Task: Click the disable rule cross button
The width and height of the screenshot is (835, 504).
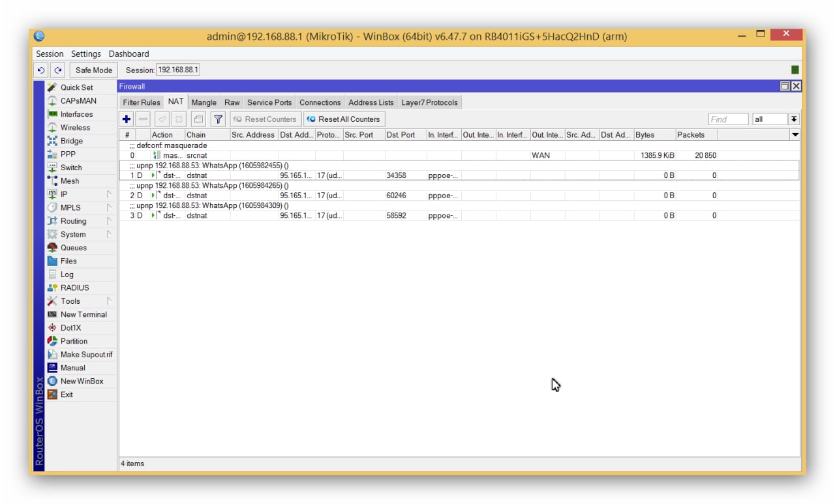Action: [179, 119]
